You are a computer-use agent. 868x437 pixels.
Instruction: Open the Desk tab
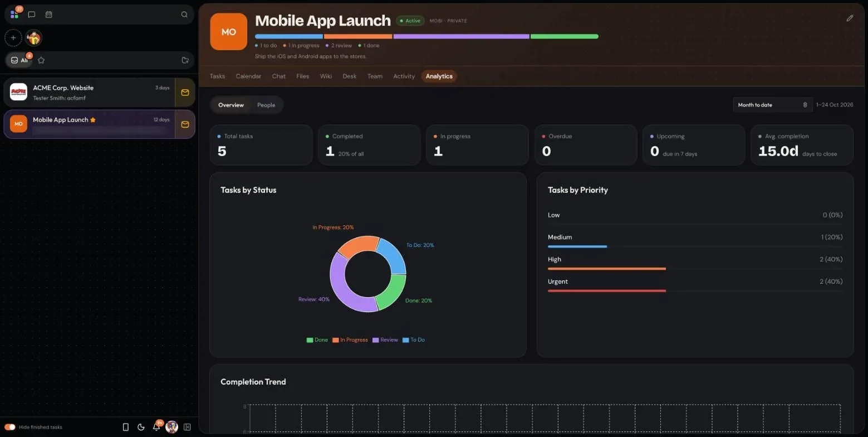[350, 76]
